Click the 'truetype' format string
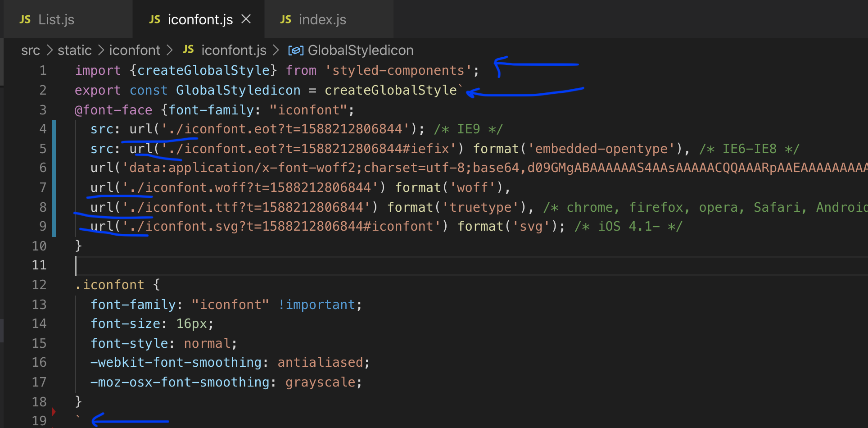The height and width of the screenshot is (428, 868). click(481, 207)
